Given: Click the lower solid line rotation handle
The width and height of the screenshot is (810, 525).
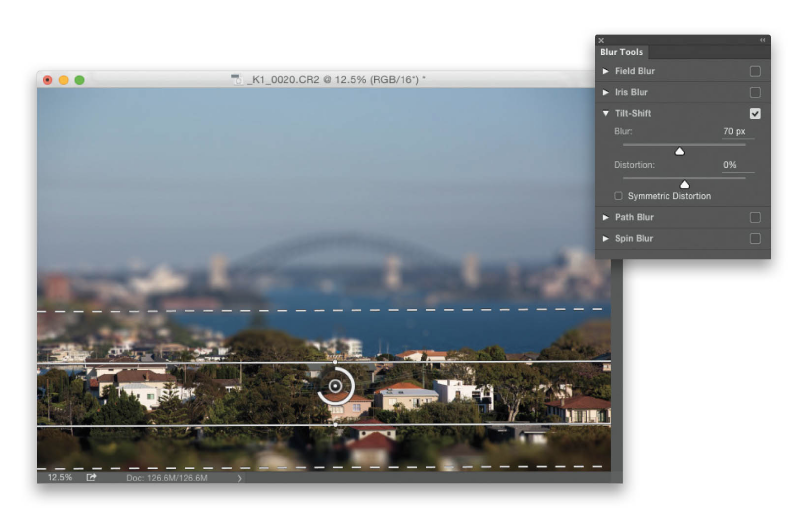Looking at the screenshot, I should pyautogui.click(x=335, y=425).
